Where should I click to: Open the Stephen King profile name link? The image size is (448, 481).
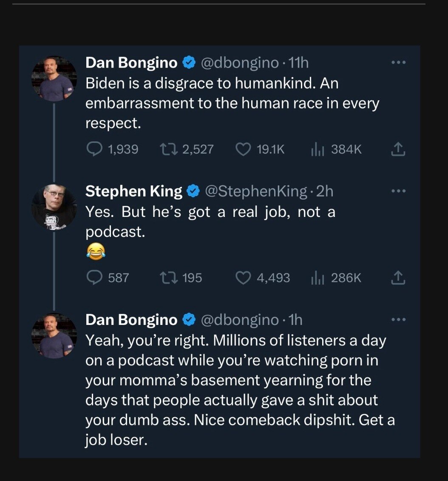[133, 191]
